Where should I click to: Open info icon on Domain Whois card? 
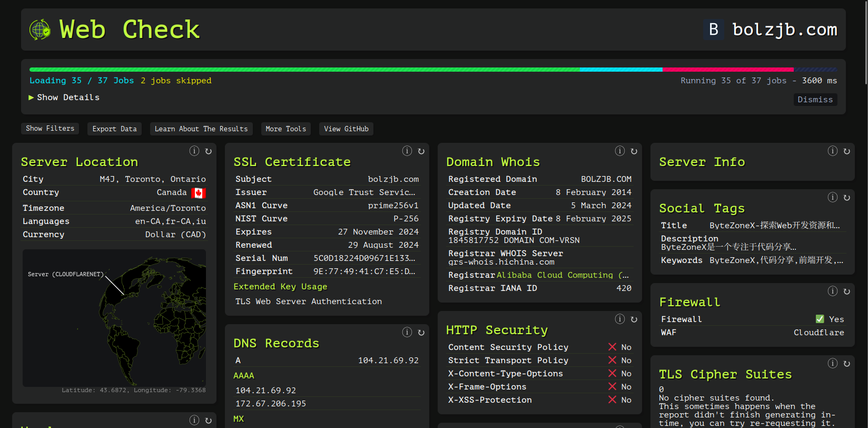620,151
